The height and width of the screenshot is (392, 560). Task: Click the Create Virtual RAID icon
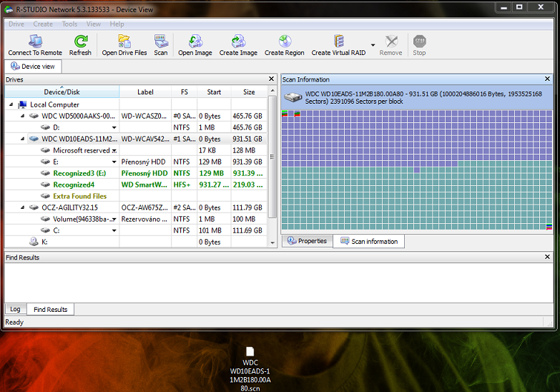click(338, 41)
